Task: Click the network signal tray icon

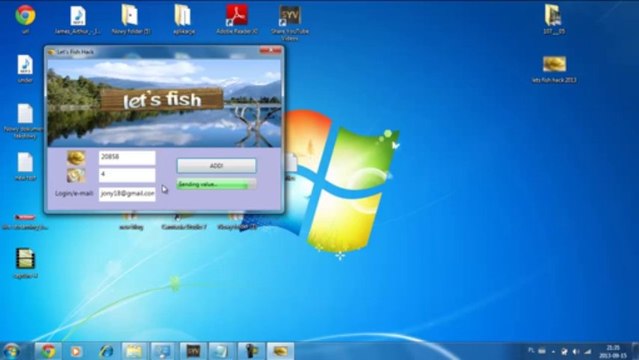Action: click(x=587, y=351)
